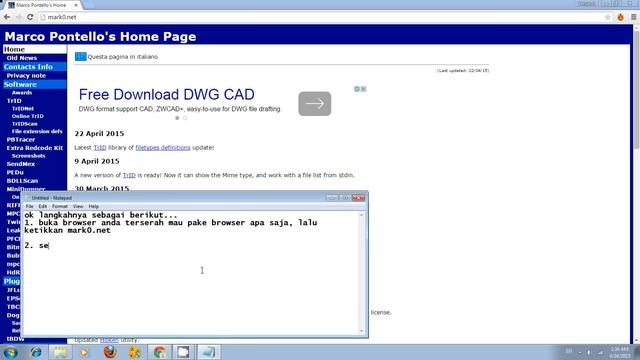Open TrIDScan sidebar link
Image resolution: width=640 pixels, height=360 pixels.
pos(24,124)
